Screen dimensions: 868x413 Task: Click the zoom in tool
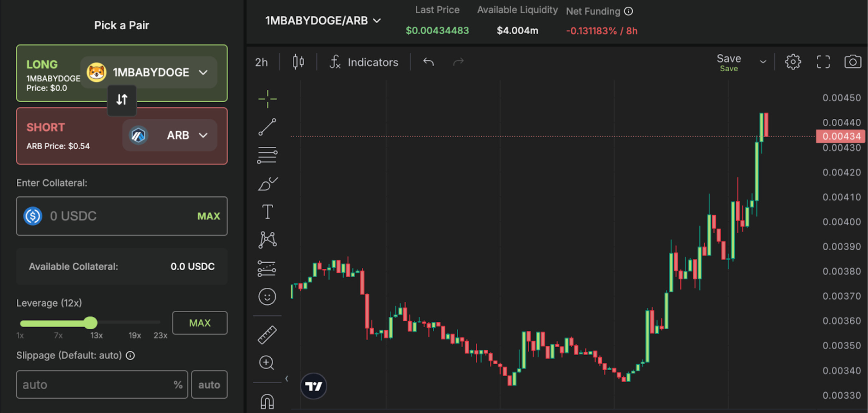point(267,363)
